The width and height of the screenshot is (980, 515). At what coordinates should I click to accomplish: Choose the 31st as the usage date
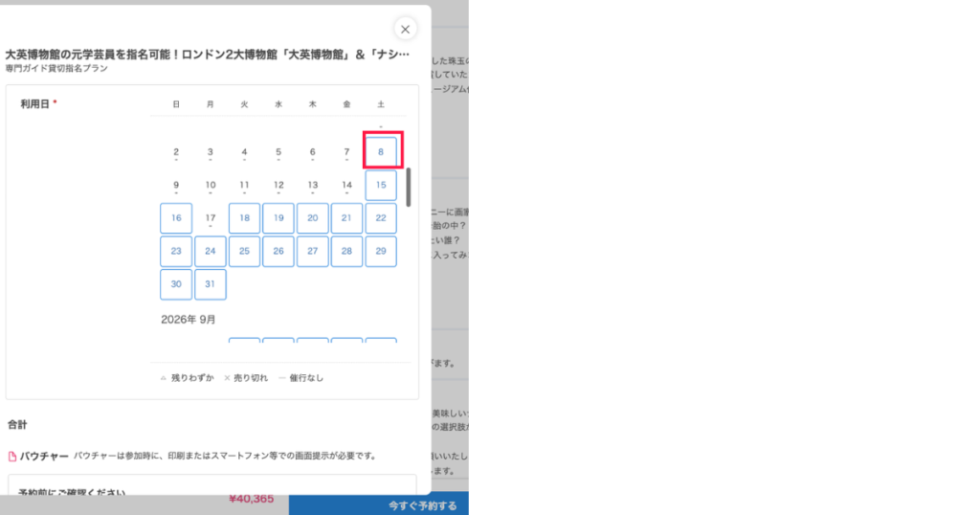click(210, 284)
